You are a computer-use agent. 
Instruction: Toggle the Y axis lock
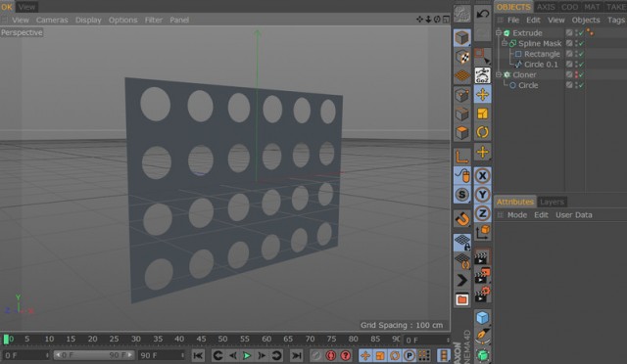click(483, 195)
